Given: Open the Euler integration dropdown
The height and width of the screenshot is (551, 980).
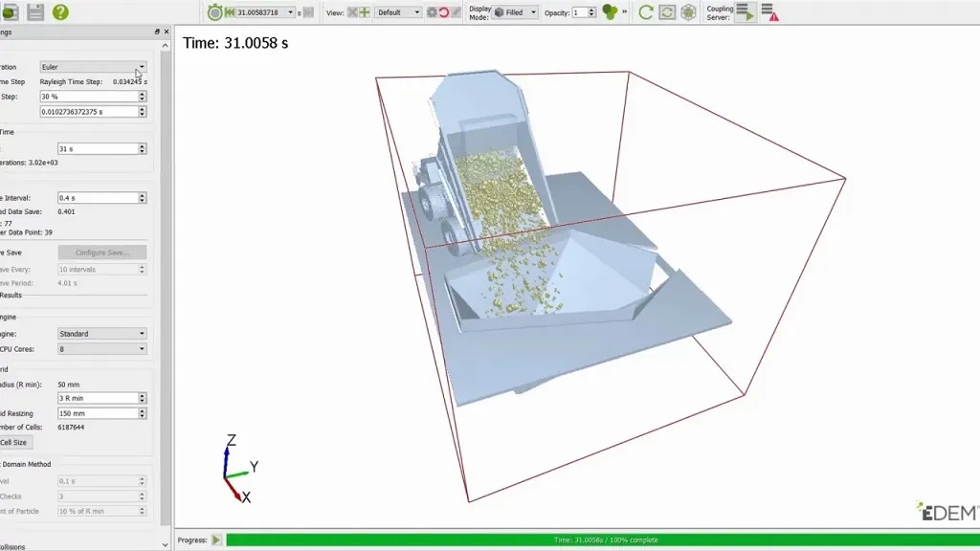Looking at the screenshot, I should [93, 67].
